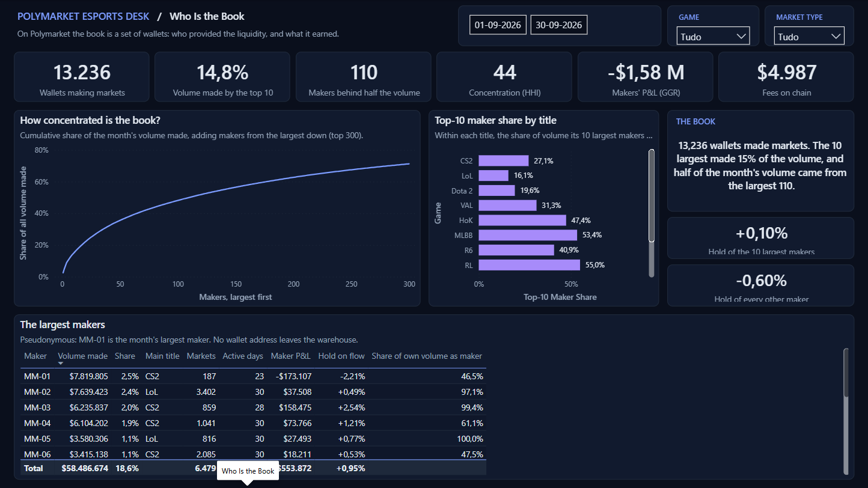
Task: Sort table by Maker column header
Action: pyautogui.click(x=35, y=356)
